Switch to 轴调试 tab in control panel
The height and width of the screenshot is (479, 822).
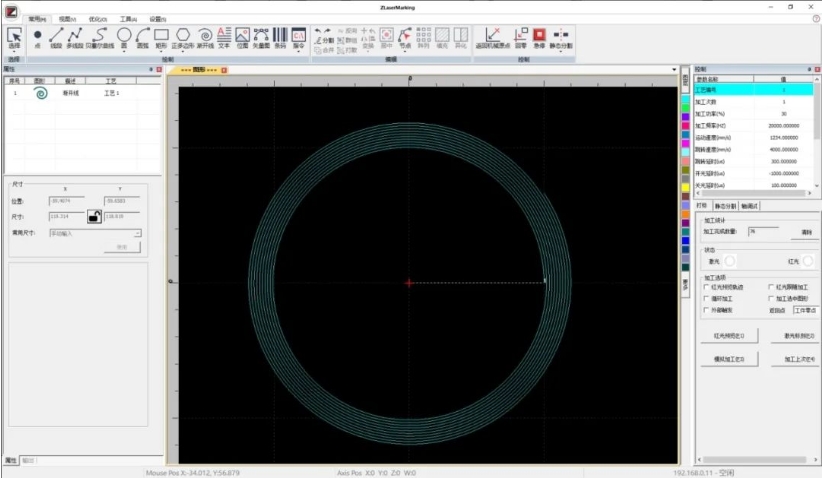(x=749, y=206)
